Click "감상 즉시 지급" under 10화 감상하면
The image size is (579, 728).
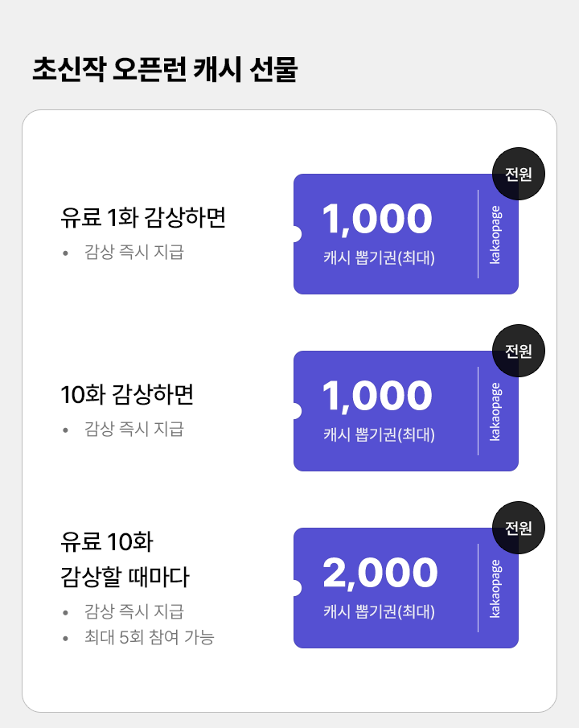coord(133,430)
